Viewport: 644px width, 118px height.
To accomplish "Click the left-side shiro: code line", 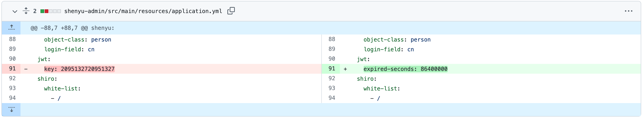I will click(x=47, y=79).
